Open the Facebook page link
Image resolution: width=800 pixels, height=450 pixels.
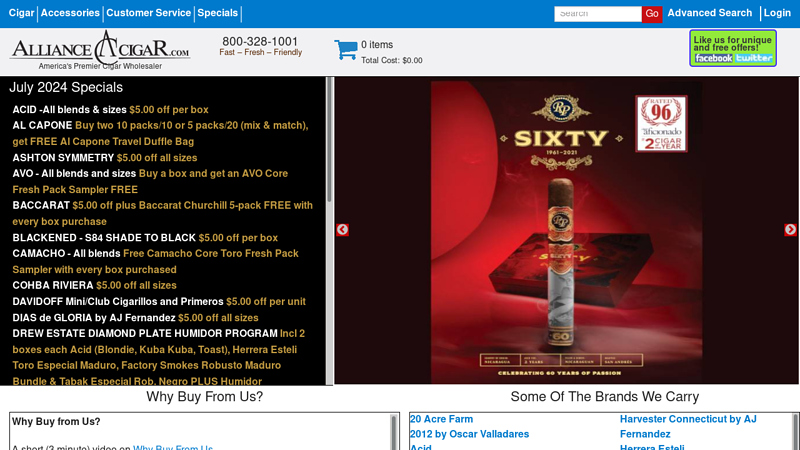(x=714, y=58)
